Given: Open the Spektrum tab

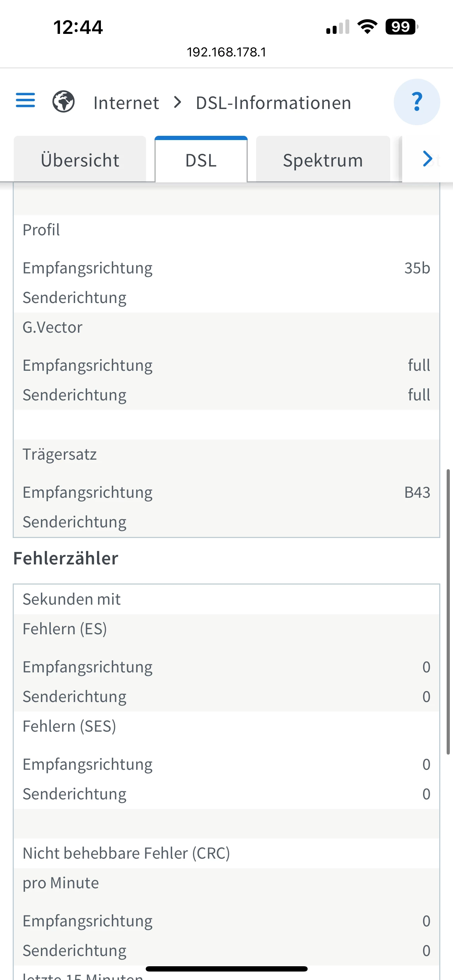Looking at the screenshot, I should (323, 160).
